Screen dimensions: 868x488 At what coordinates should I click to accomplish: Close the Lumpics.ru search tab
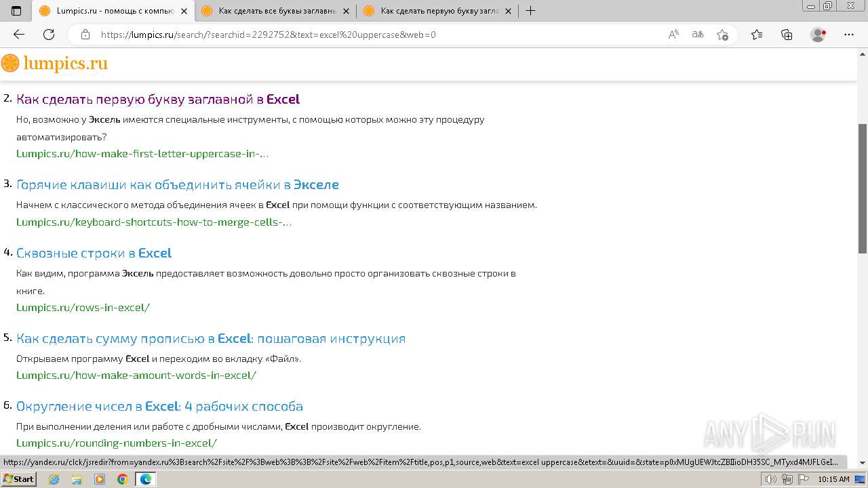tap(184, 11)
